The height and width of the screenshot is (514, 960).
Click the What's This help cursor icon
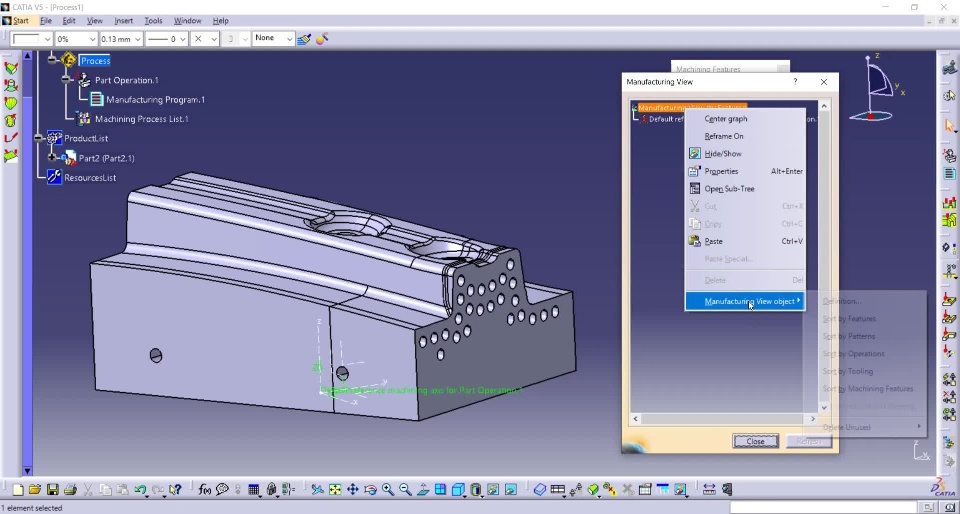coord(175,490)
